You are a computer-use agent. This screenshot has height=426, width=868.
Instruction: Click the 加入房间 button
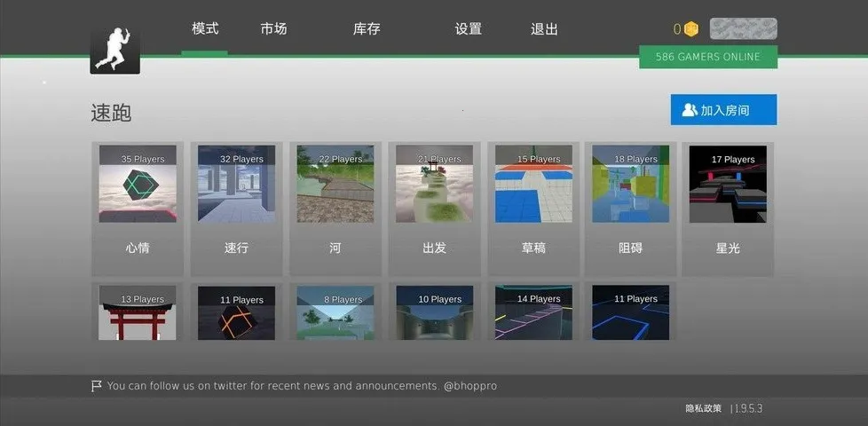click(x=723, y=109)
